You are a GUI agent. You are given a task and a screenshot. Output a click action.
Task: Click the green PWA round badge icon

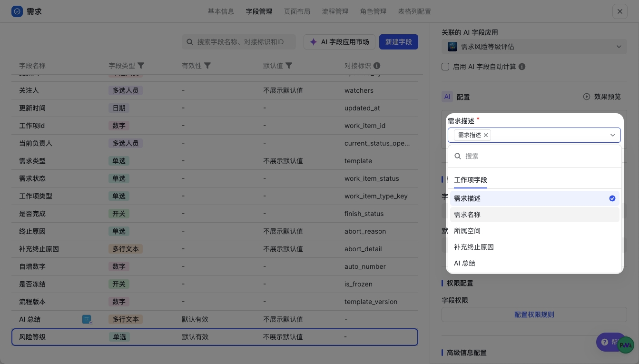[x=626, y=345]
